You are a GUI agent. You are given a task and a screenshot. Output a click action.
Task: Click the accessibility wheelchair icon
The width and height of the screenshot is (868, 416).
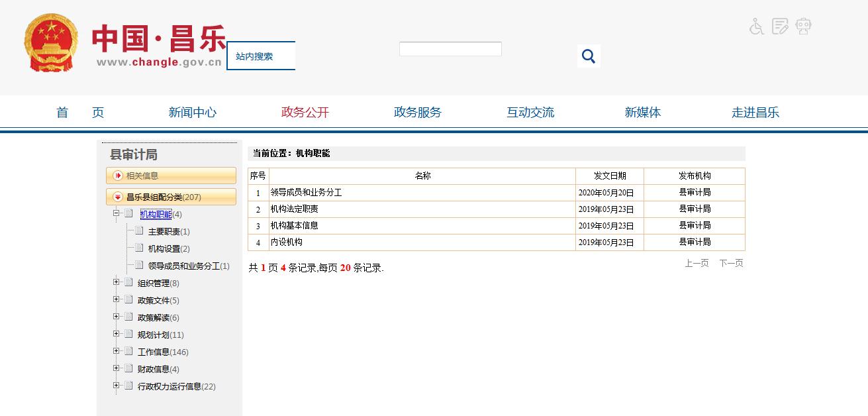click(756, 26)
